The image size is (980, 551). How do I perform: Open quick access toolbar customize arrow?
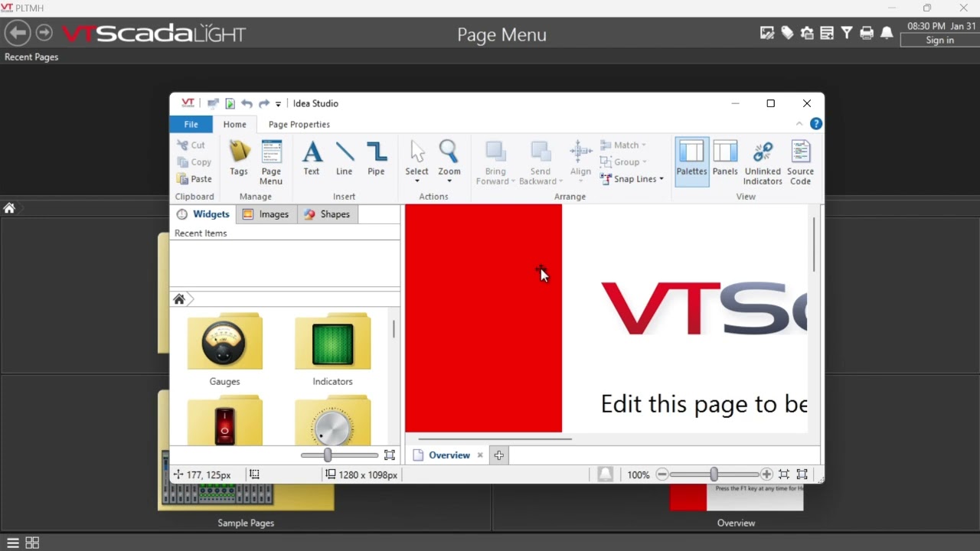tap(278, 103)
